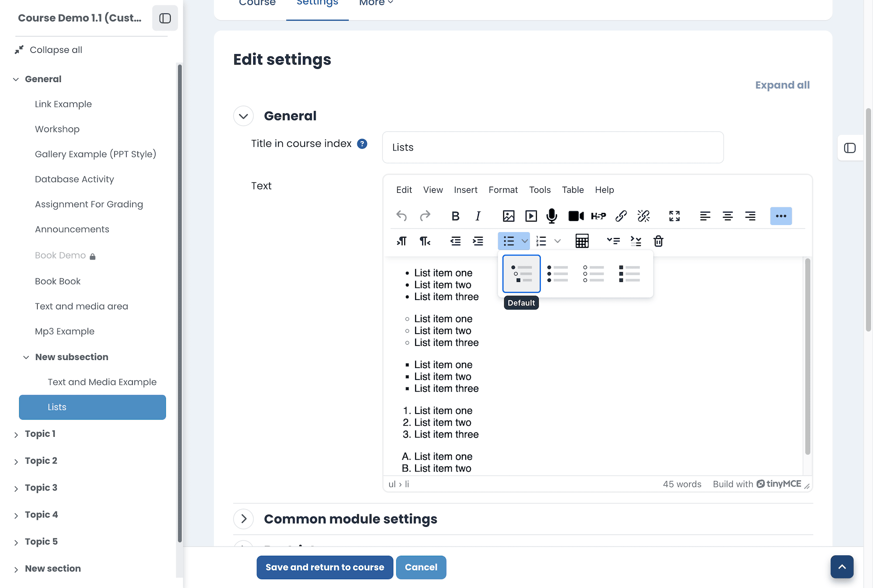This screenshot has height=588, width=873.
Task: Open the equation editor grid icon
Action: (582, 241)
